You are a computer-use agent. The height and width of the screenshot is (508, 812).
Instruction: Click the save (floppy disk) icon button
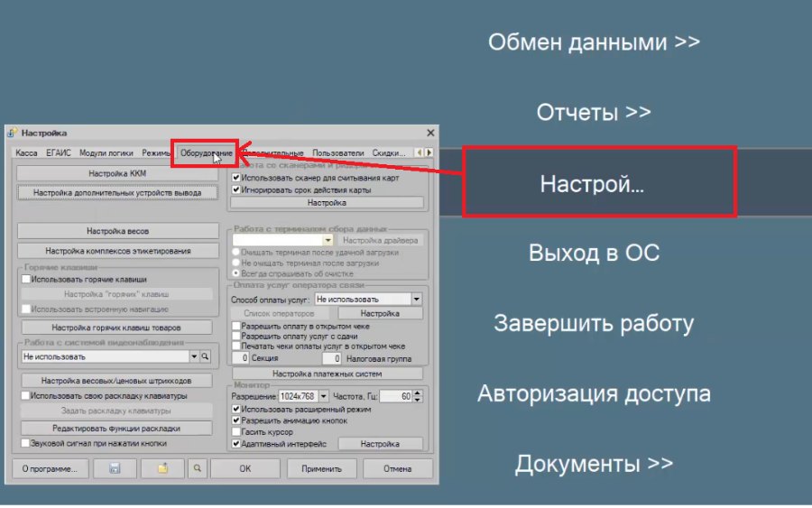(x=115, y=468)
